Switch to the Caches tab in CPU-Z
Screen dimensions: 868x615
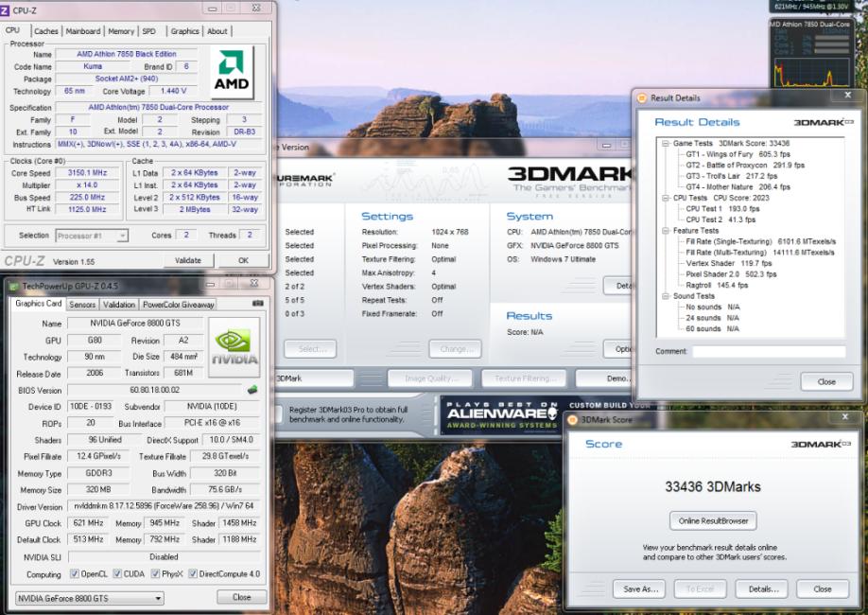tap(46, 31)
